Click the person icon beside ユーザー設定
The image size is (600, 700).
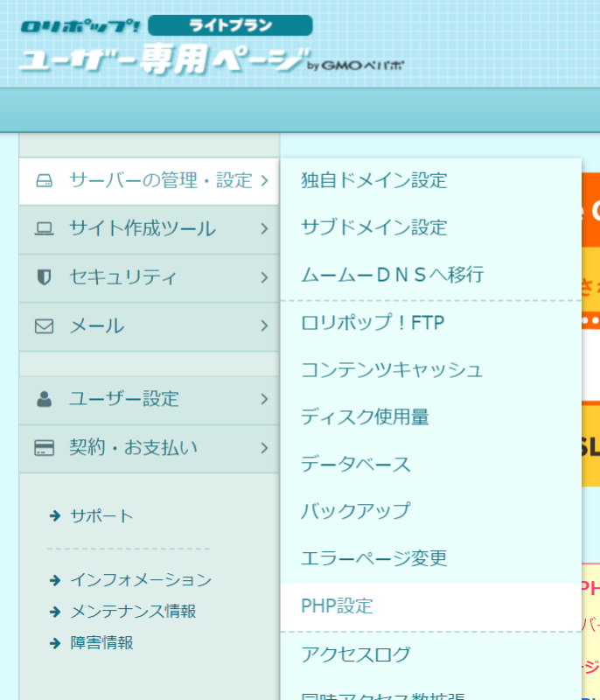[x=44, y=399]
